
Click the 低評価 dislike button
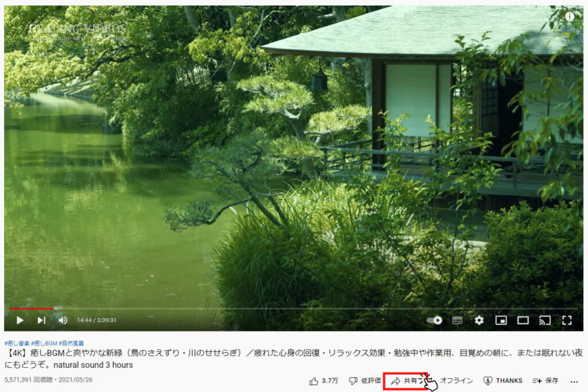(365, 381)
